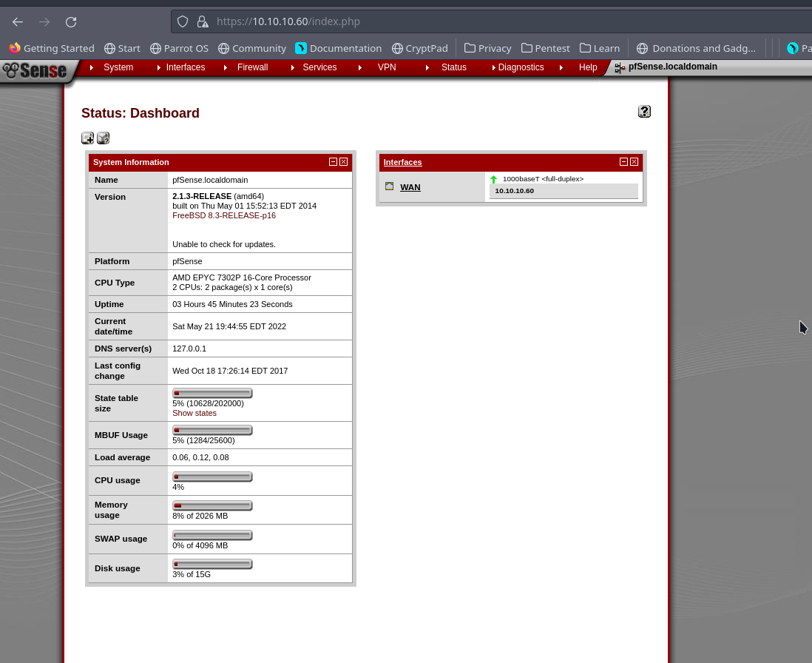Click the hostname network icon in menu bar

(x=620, y=68)
